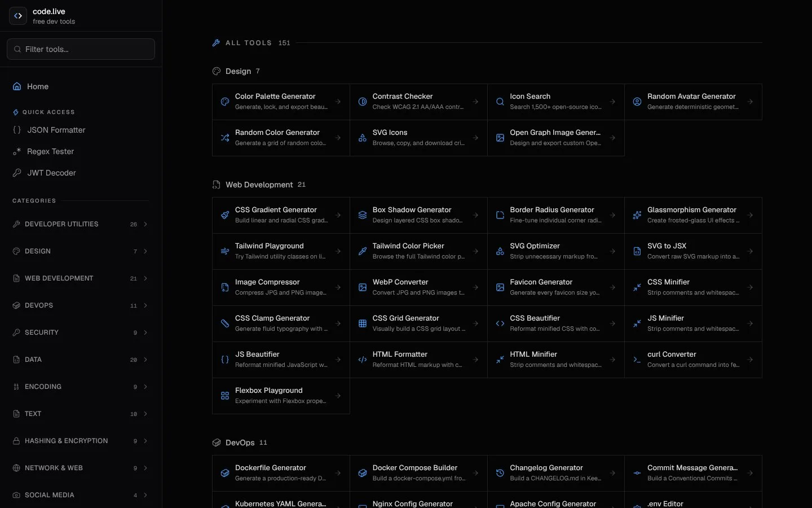Click the Filter tools search field
The height and width of the screenshot is (508, 812).
tap(81, 49)
